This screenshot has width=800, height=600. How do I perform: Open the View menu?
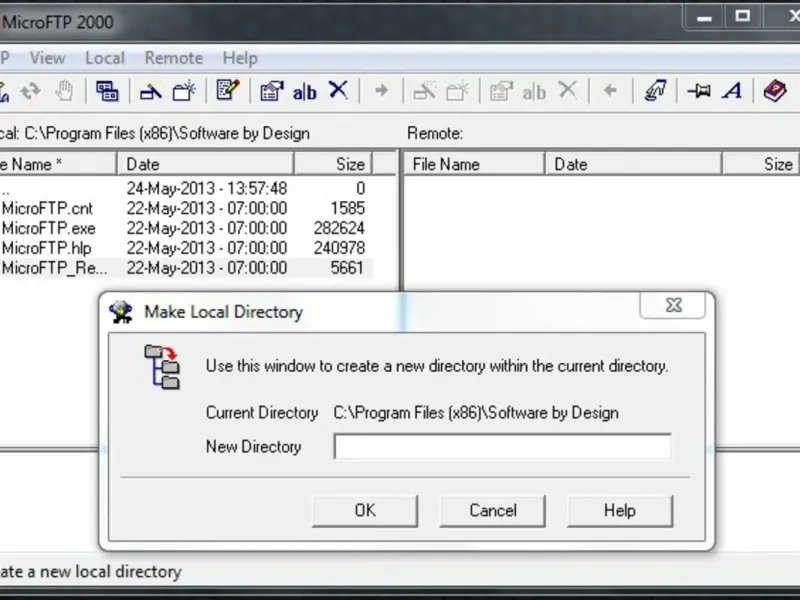click(x=47, y=58)
